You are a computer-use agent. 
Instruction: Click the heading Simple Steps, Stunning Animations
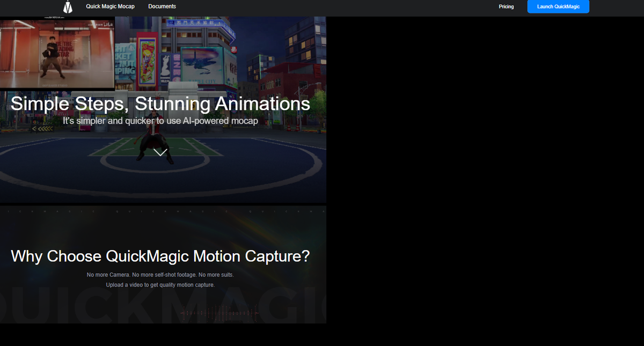coord(160,104)
